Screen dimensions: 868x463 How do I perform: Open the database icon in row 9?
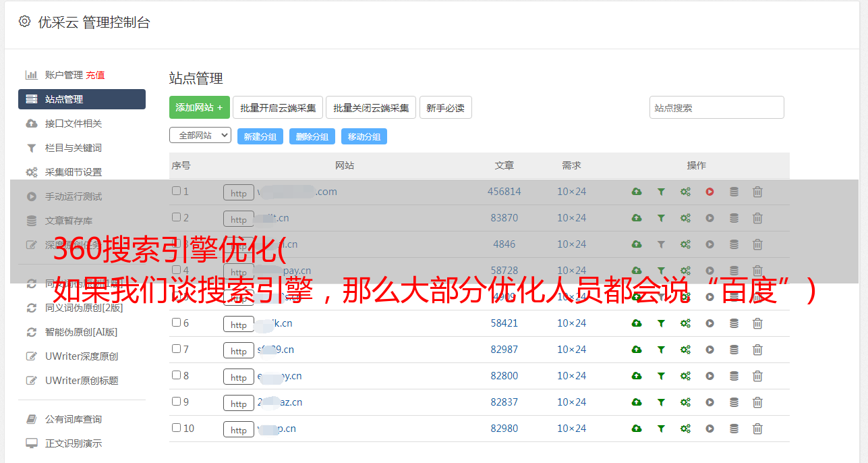coord(734,402)
